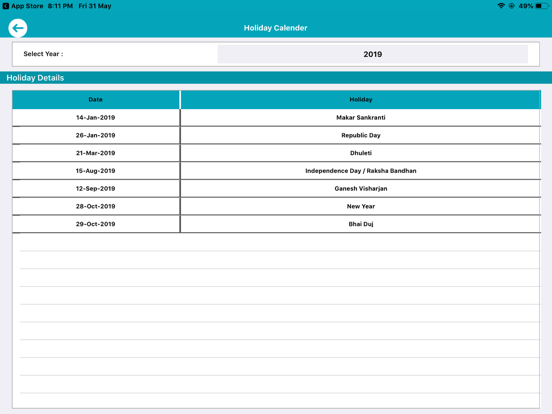Select the Bhai Duj holiday cell
552x414 pixels.
tap(361, 224)
